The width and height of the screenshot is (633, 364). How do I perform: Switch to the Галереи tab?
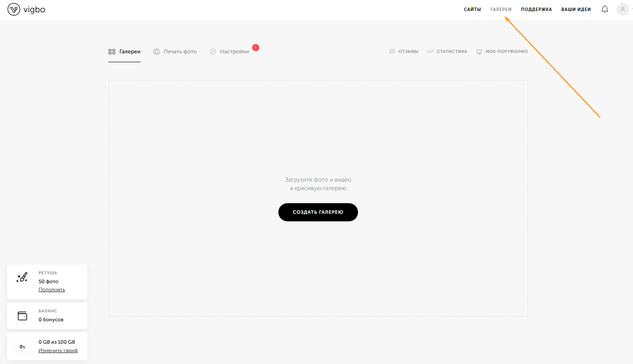tap(125, 52)
